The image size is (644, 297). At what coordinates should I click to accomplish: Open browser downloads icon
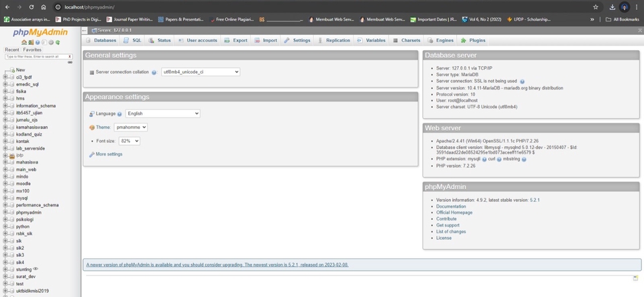pos(612,7)
